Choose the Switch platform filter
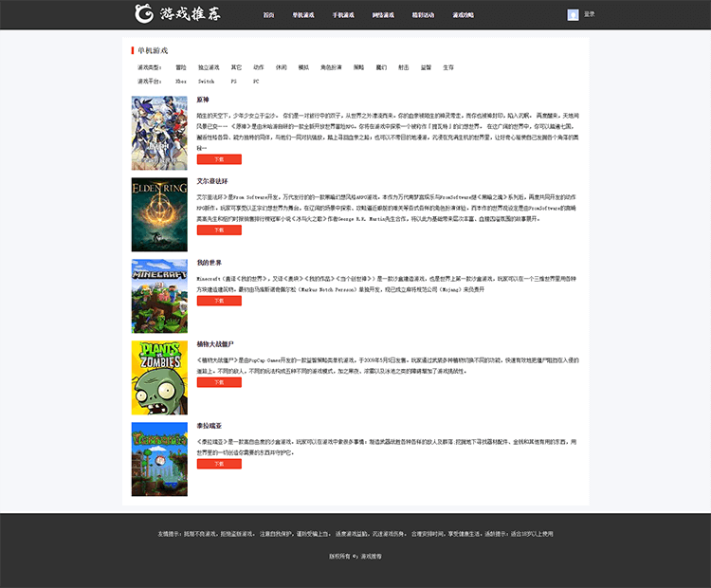This screenshot has width=711, height=588. click(x=206, y=82)
